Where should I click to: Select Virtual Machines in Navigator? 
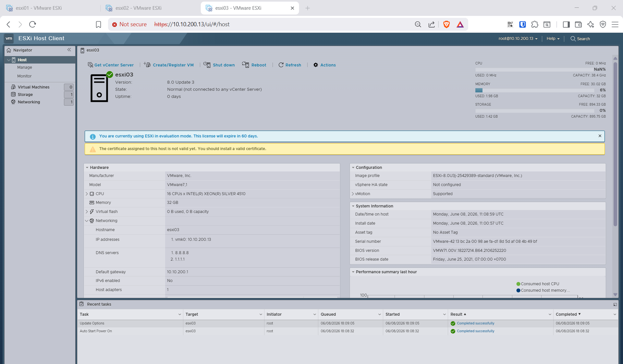[x=34, y=87]
